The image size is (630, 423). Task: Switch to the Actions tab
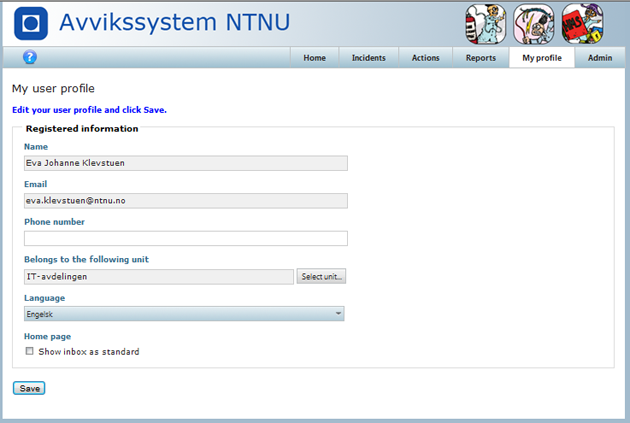tap(425, 58)
